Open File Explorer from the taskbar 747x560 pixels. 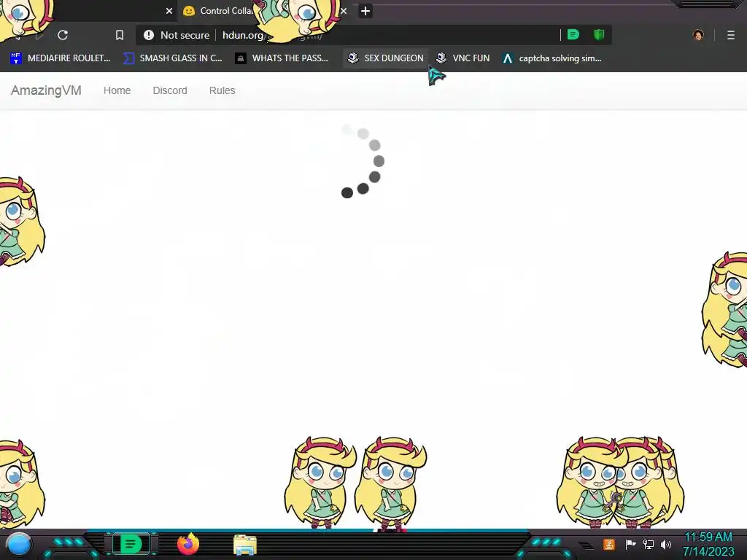245,545
